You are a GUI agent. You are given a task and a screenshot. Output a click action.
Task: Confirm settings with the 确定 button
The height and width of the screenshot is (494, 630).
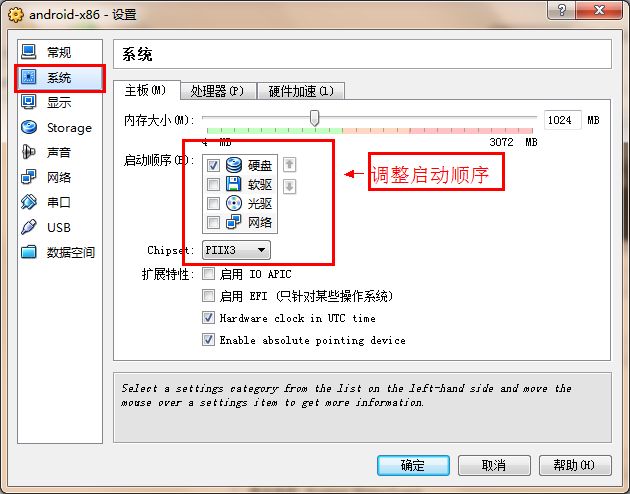[413, 465]
